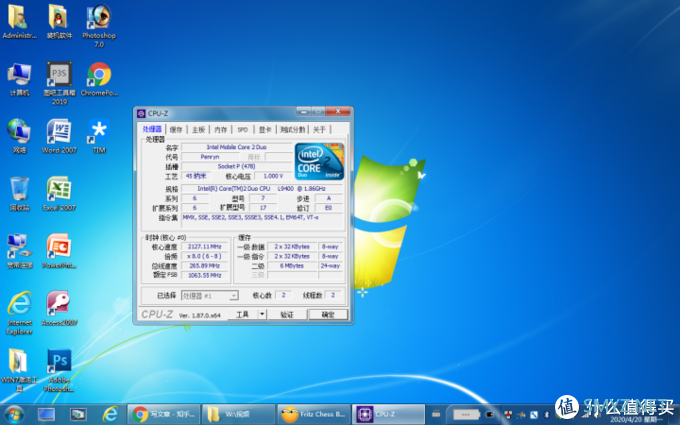The image size is (680, 425).
Task: Click the x 8.0 (6 - 8) multiplier value
Action: (x=204, y=256)
